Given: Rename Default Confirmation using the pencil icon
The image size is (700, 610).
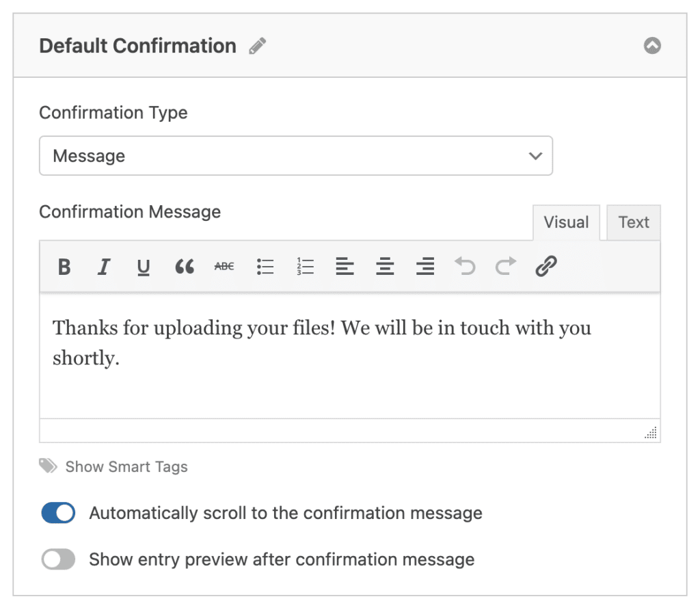Looking at the screenshot, I should (x=256, y=44).
